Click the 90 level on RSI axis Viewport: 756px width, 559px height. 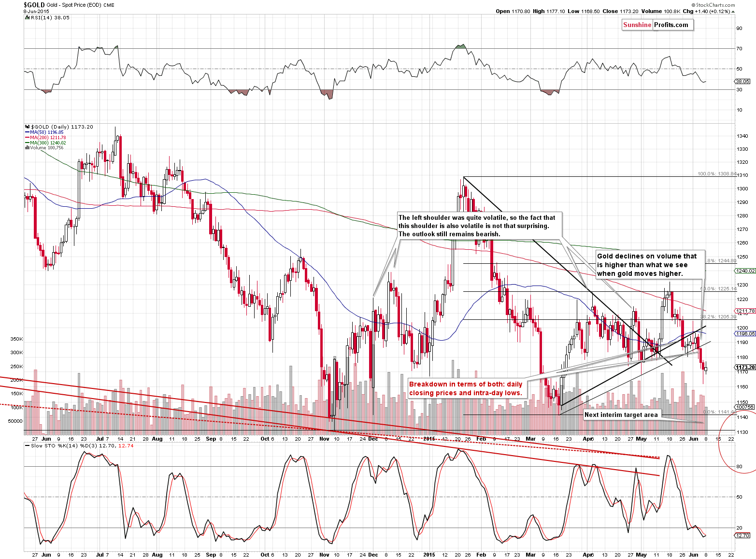(739, 28)
